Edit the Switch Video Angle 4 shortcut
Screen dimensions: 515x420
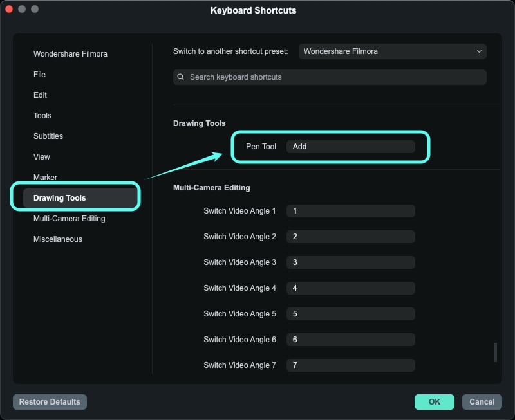351,288
